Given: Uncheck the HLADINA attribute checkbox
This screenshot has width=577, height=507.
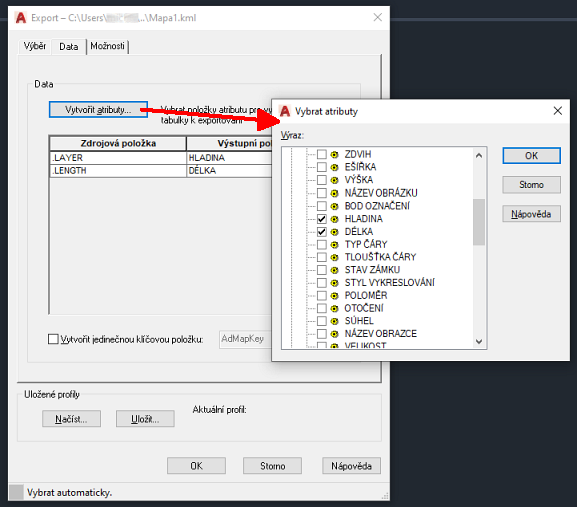Looking at the screenshot, I should tap(322, 219).
